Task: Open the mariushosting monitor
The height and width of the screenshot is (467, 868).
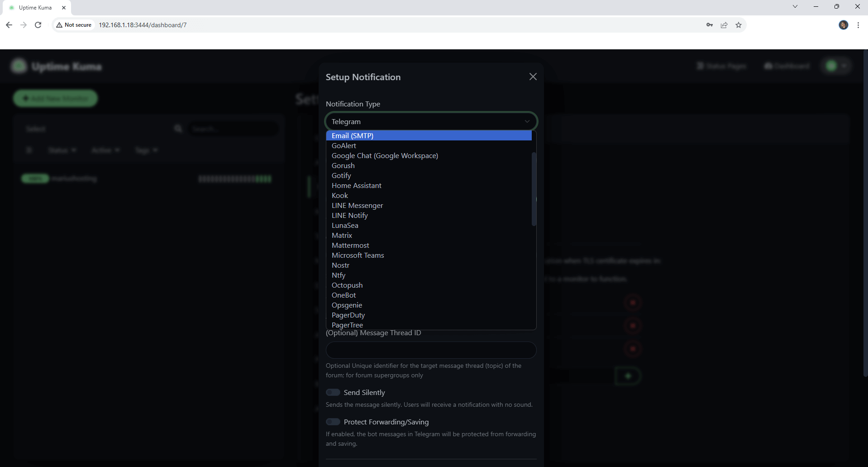Action: pos(74,178)
